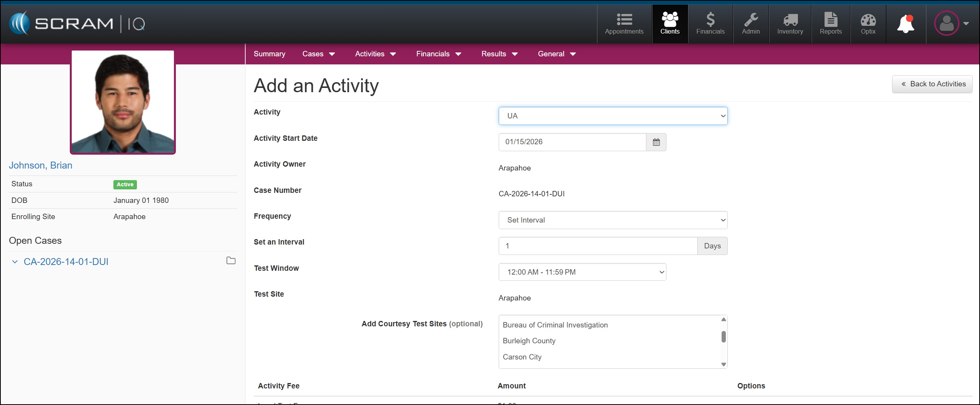Click the notifications bell icon

tap(905, 24)
